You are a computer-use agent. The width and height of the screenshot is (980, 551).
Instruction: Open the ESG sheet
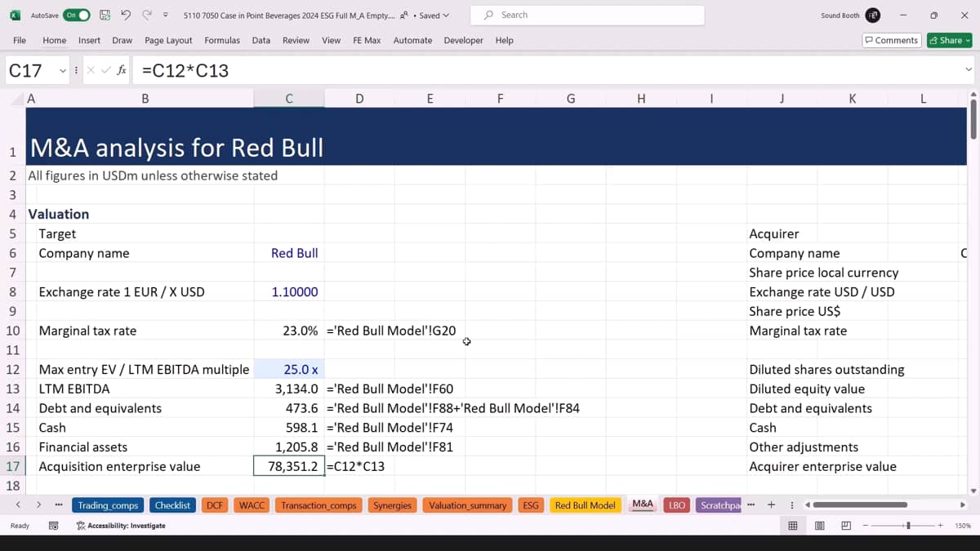[531, 505]
